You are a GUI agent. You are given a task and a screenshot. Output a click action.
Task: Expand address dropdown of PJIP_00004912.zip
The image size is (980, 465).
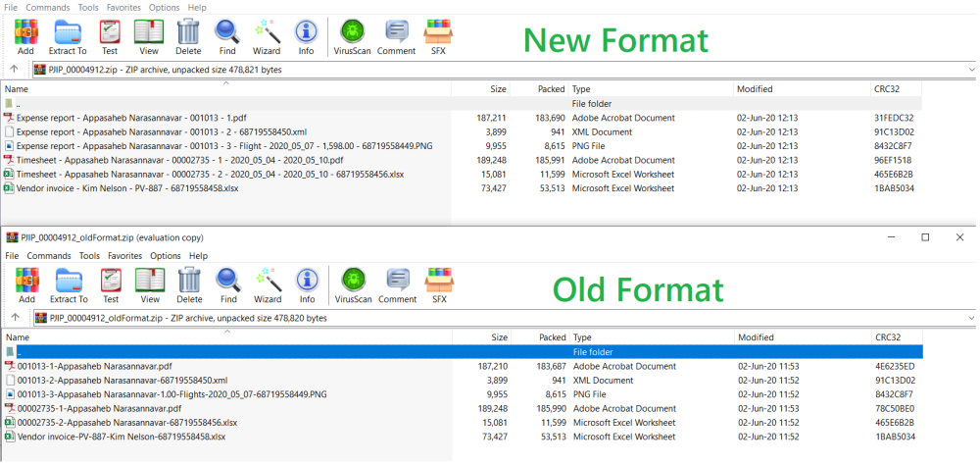pos(971,70)
